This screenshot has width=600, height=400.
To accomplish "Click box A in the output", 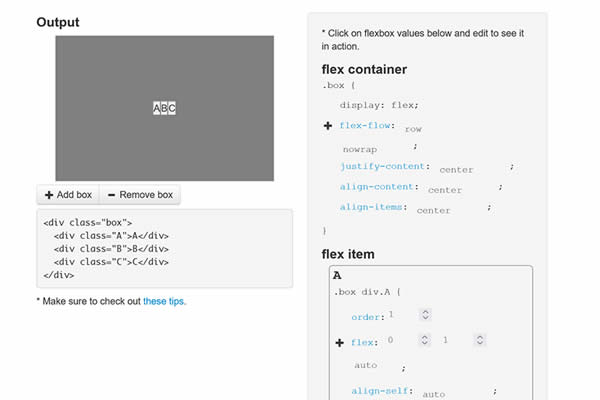I will (157, 108).
